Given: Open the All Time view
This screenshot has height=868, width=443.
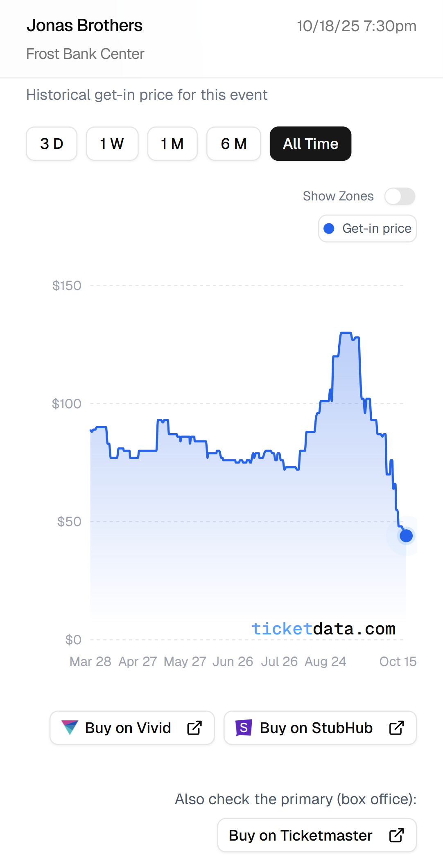Looking at the screenshot, I should point(310,144).
